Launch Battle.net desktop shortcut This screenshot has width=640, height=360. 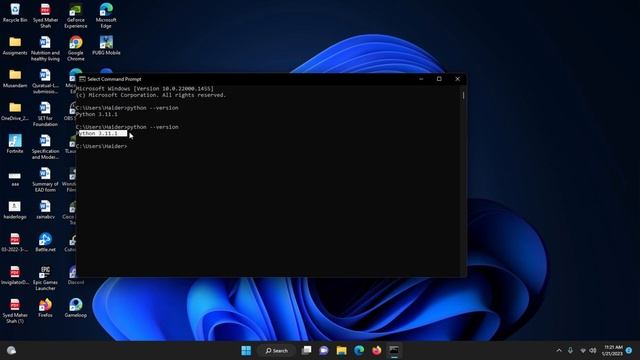pos(45,242)
